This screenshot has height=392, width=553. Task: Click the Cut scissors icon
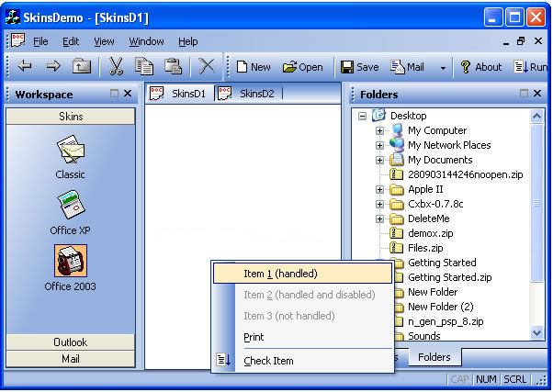116,66
